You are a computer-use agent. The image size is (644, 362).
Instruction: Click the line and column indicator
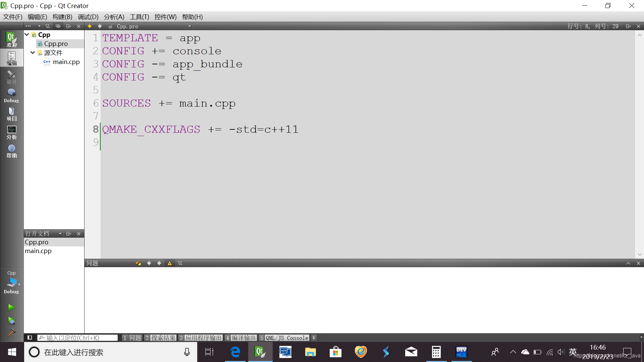coord(593,26)
